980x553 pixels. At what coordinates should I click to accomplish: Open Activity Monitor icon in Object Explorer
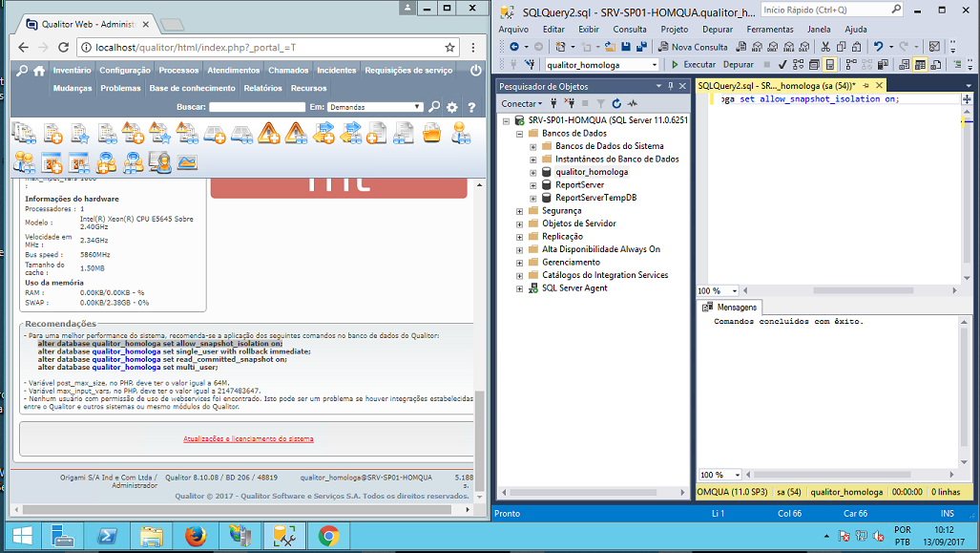tap(633, 103)
